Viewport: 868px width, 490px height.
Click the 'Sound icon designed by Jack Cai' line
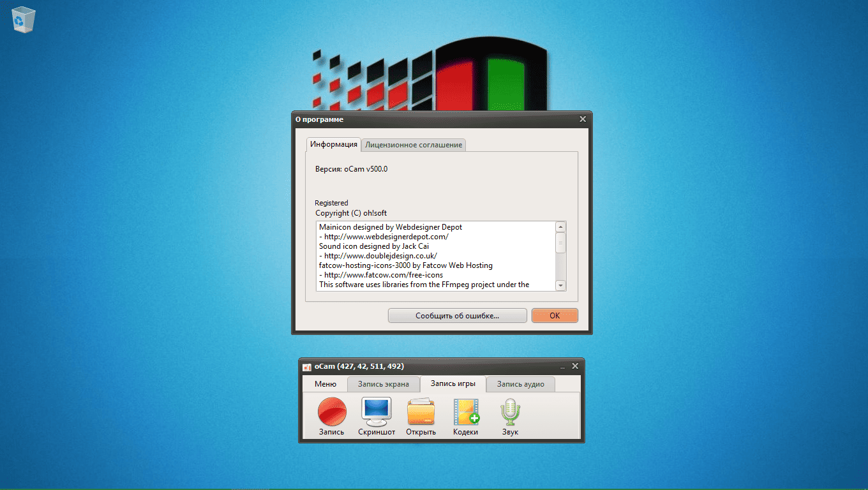point(374,246)
